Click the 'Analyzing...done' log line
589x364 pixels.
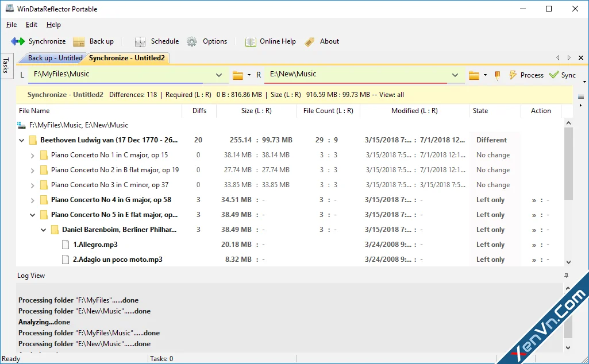click(x=44, y=322)
